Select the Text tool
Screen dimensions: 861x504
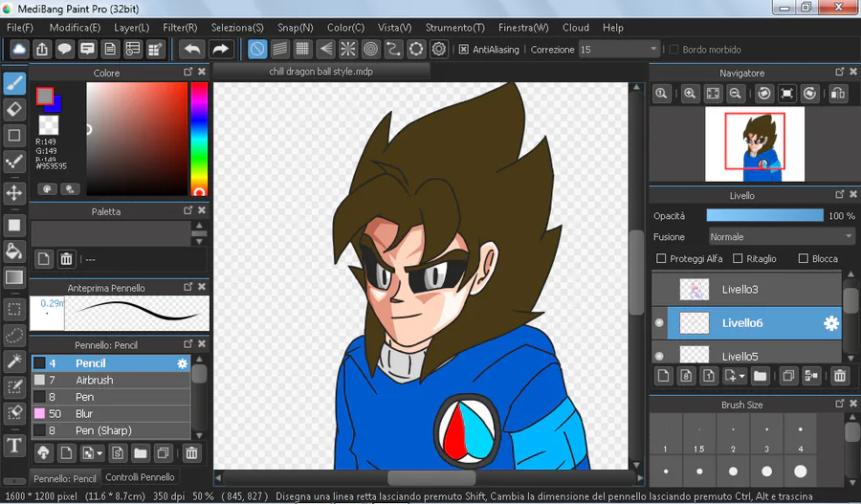point(14,445)
